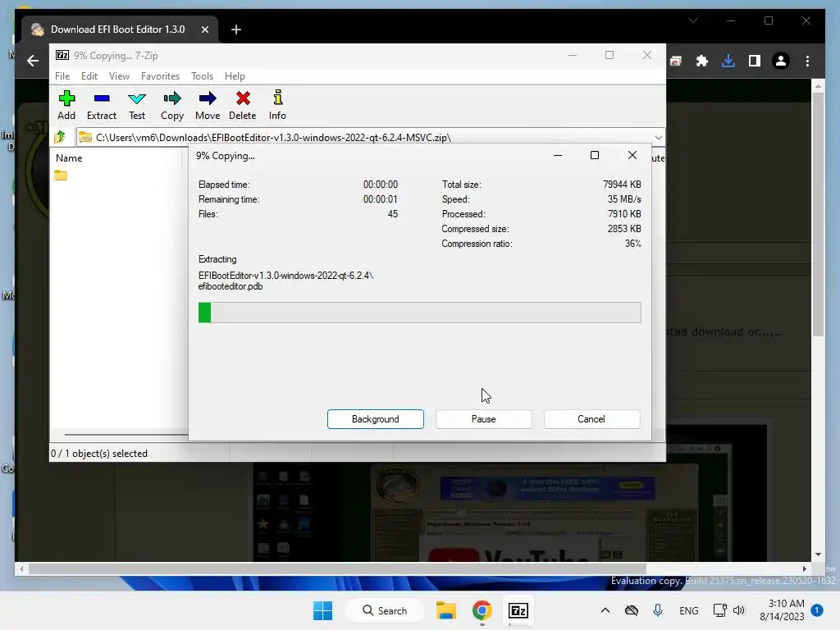
Task: Click the microphone tray icon
Action: tap(658, 610)
